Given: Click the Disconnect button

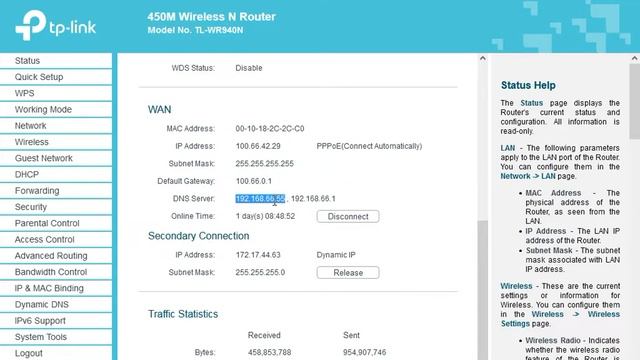Looking at the screenshot, I should click(x=348, y=216).
